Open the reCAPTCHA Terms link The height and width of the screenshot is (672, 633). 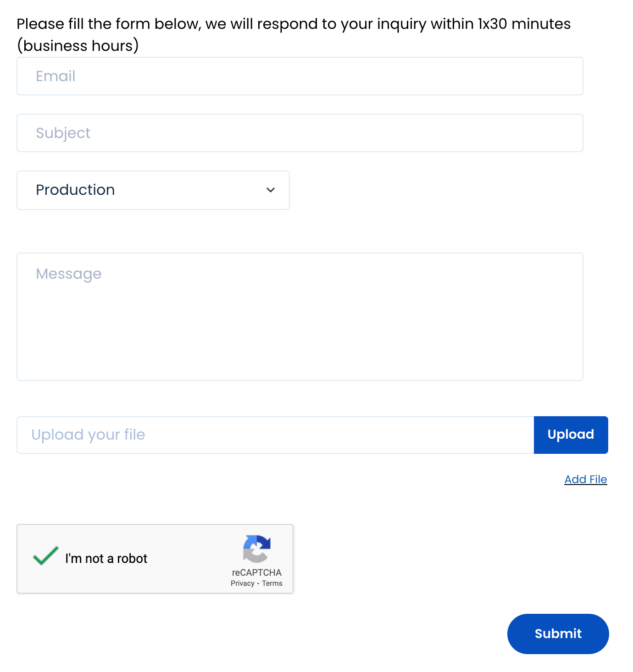pos(272,584)
